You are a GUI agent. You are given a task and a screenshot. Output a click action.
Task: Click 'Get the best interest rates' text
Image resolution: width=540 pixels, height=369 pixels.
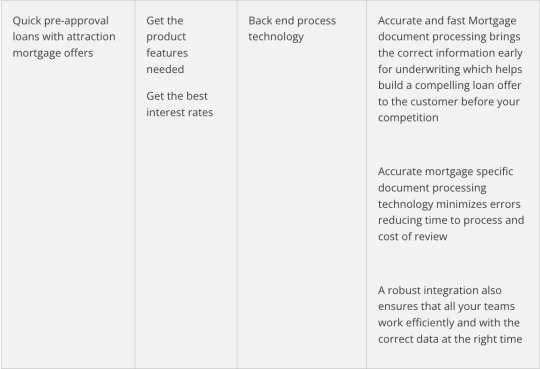(x=179, y=104)
